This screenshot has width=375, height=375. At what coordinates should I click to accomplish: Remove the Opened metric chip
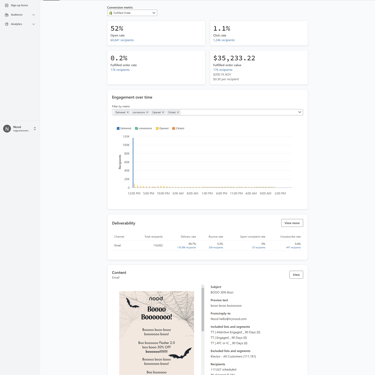[x=163, y=112]
